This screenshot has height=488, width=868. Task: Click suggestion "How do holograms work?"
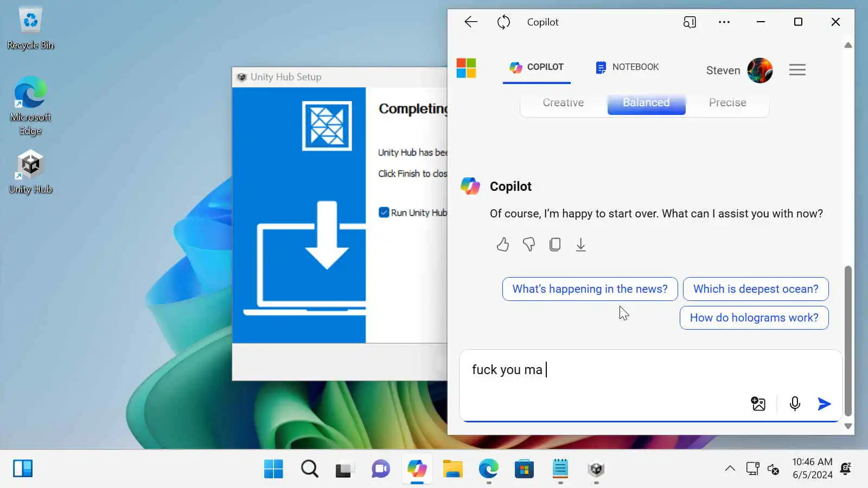[x=754, y=318]
